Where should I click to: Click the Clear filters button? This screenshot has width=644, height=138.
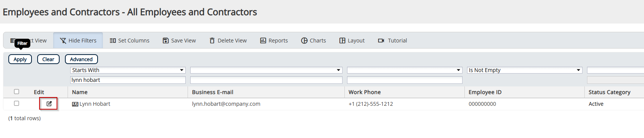[x=48, y=59]
